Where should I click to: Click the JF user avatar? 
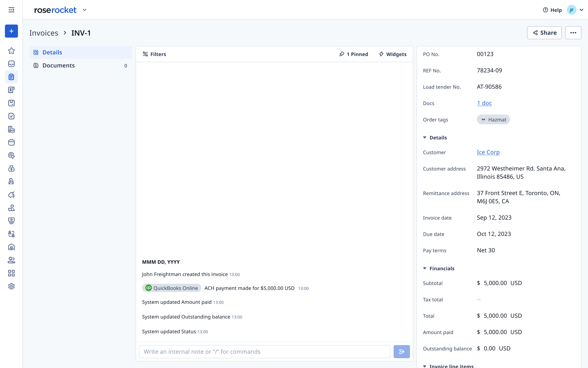[x=571, y=10]
